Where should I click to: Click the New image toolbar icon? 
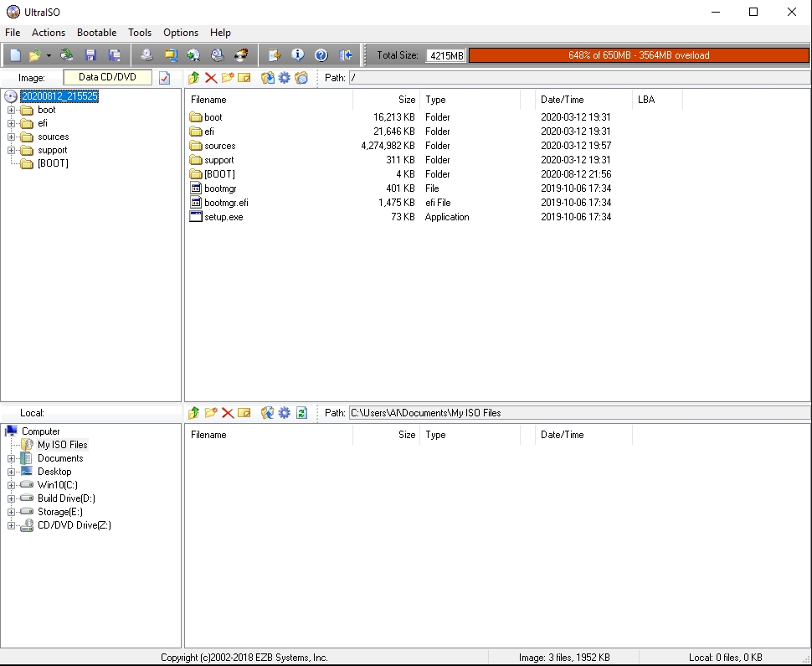click(16, 55)
